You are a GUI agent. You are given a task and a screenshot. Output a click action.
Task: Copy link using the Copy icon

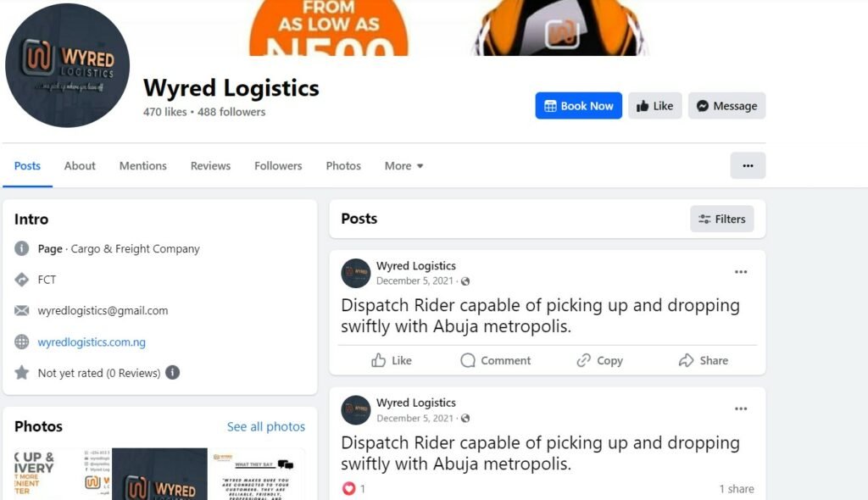(x=583, y=360)
